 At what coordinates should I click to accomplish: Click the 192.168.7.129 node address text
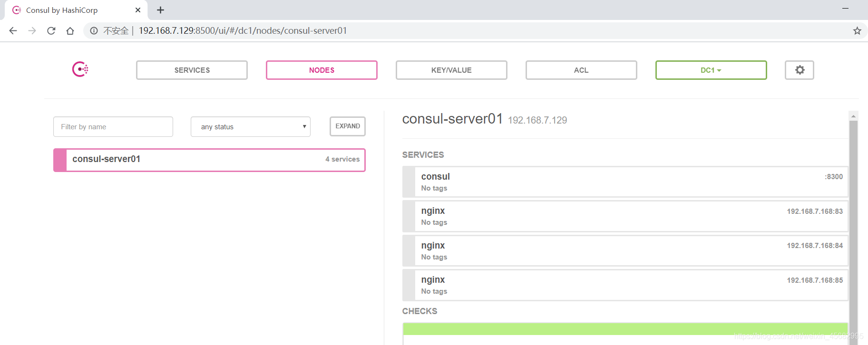[x=537, y=120]
